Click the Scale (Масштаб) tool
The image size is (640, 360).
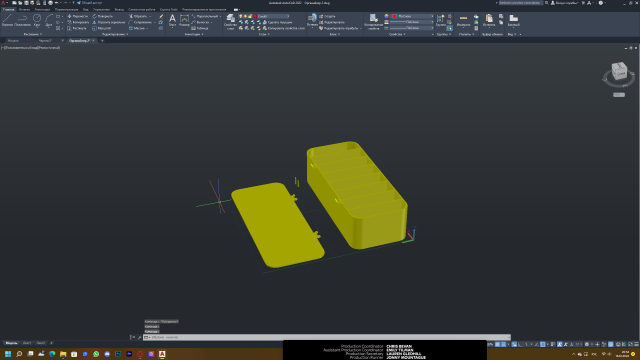(102, 28)
